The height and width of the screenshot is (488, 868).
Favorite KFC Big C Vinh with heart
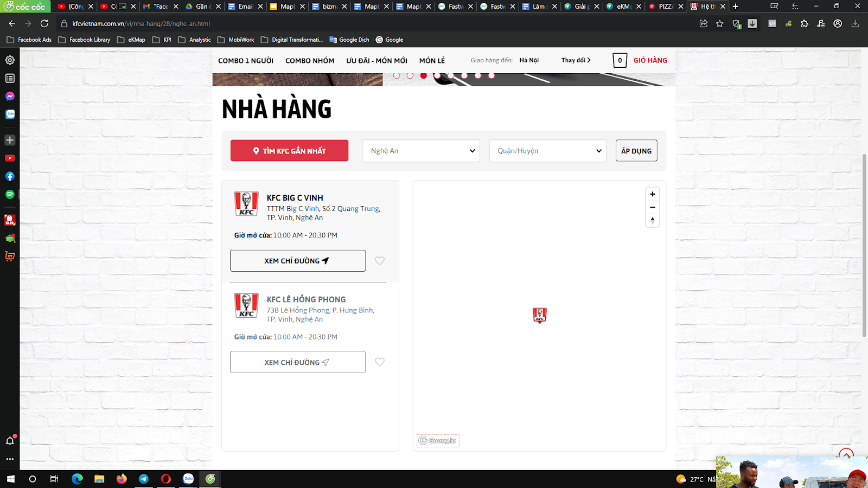tap(380, 261)
